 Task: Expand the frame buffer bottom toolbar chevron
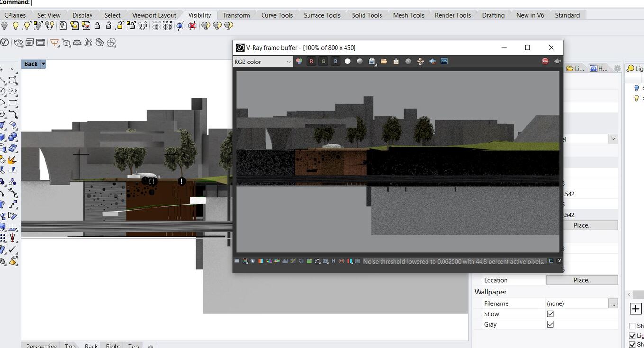559,261
